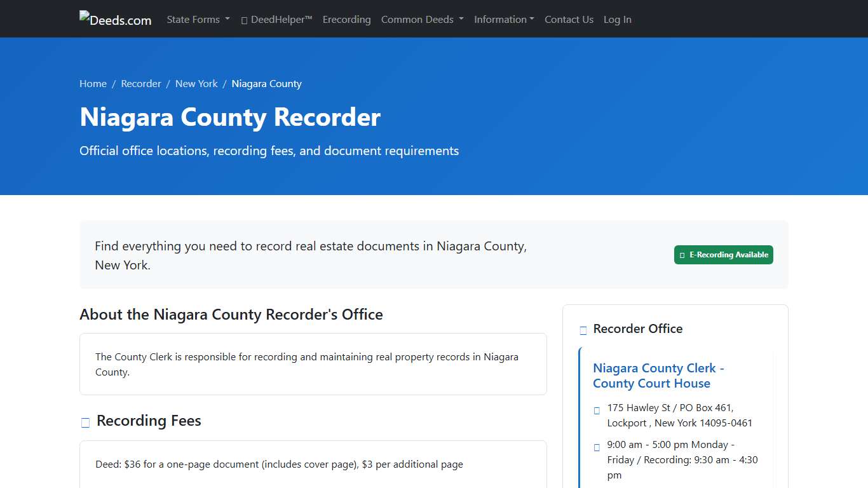Click the clock icon next to the office hours

596,447
